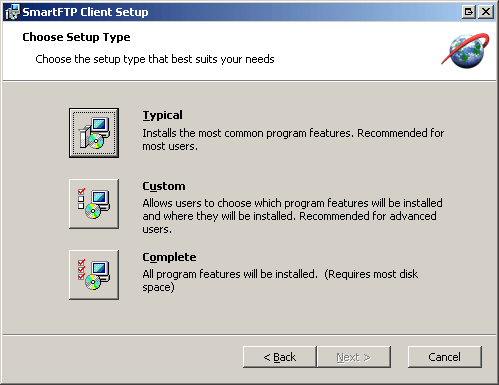Click the Typical heading label
Screen dimensions: 499x385
(162, 115)
